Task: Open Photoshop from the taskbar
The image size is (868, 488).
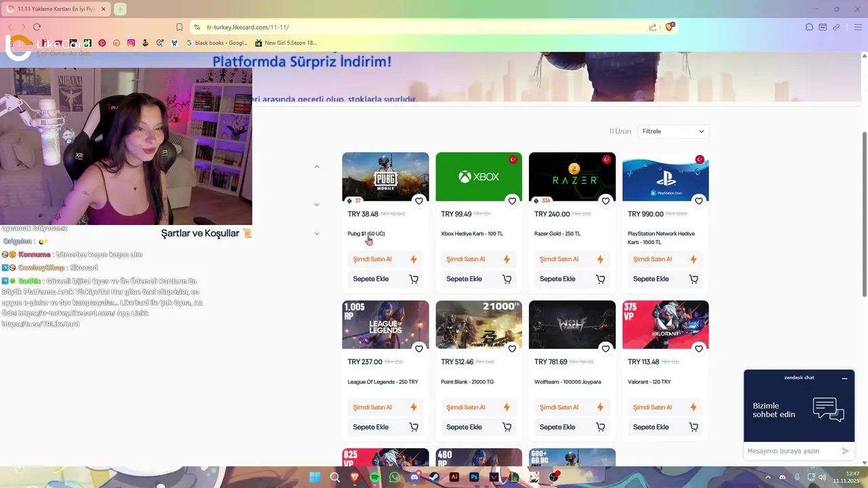Action: tap(475, 477)
